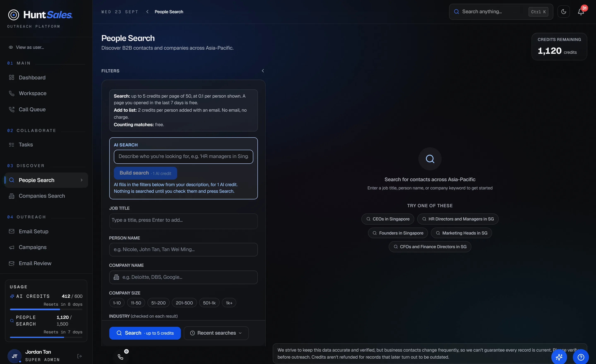Toggle the 501-1k company size chip
This screenshot has width=596, height=364.
click(209, 303)
